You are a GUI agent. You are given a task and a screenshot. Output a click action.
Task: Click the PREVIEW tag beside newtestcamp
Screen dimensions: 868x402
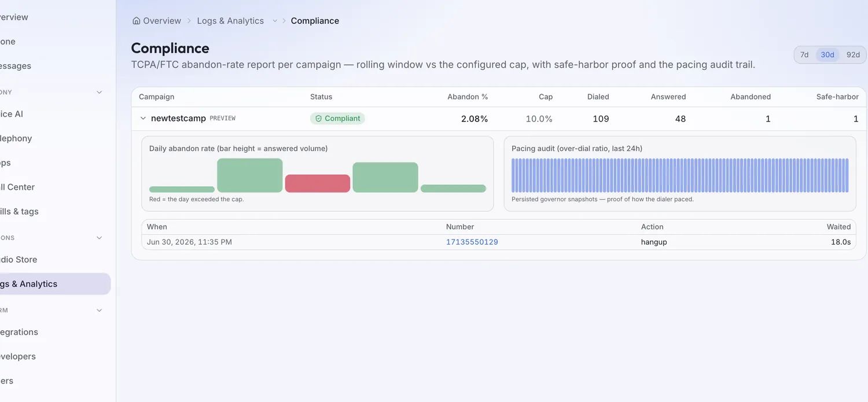pos(222,119)
